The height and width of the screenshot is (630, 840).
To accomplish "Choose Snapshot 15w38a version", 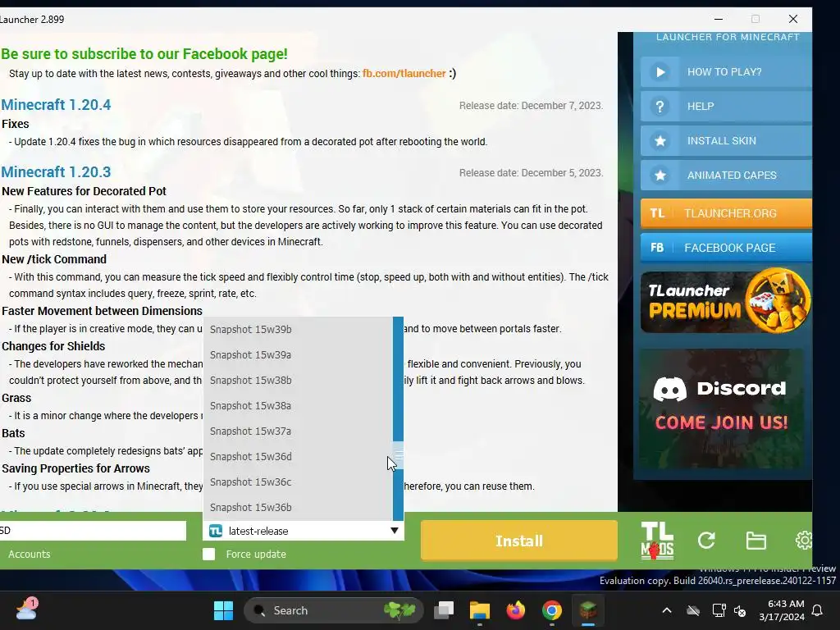I will click(x=298, y=405).
